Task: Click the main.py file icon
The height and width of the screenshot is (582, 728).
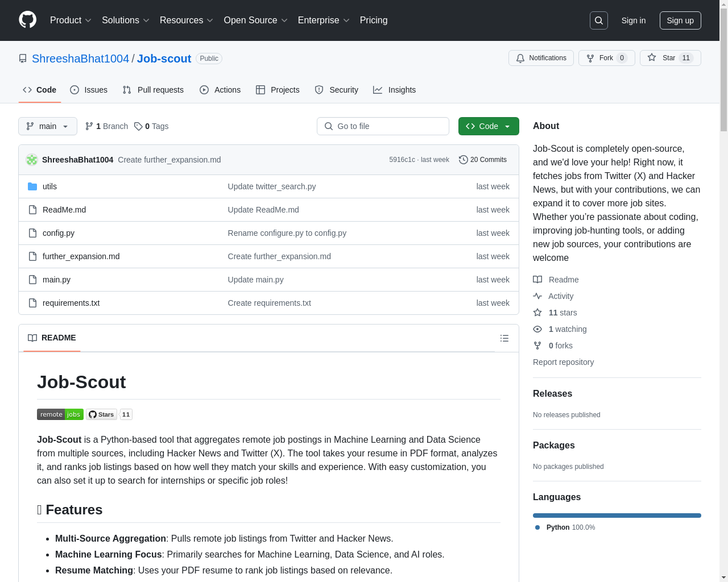Action: (32, 280)
